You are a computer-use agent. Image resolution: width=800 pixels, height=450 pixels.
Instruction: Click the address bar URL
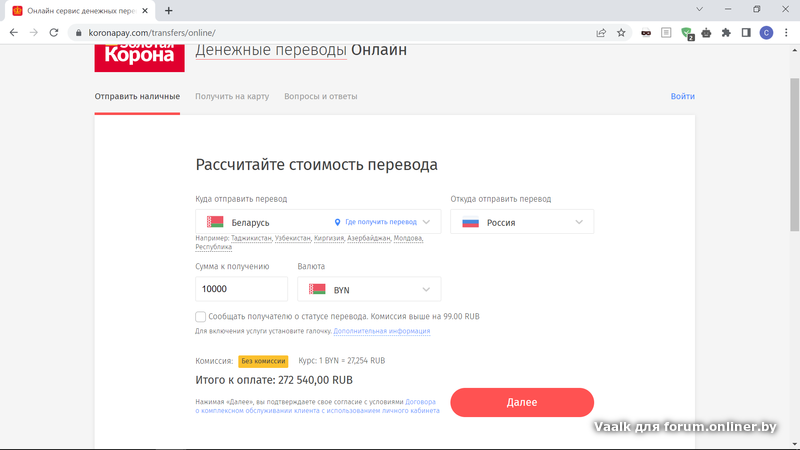click(x=152, y=33)
